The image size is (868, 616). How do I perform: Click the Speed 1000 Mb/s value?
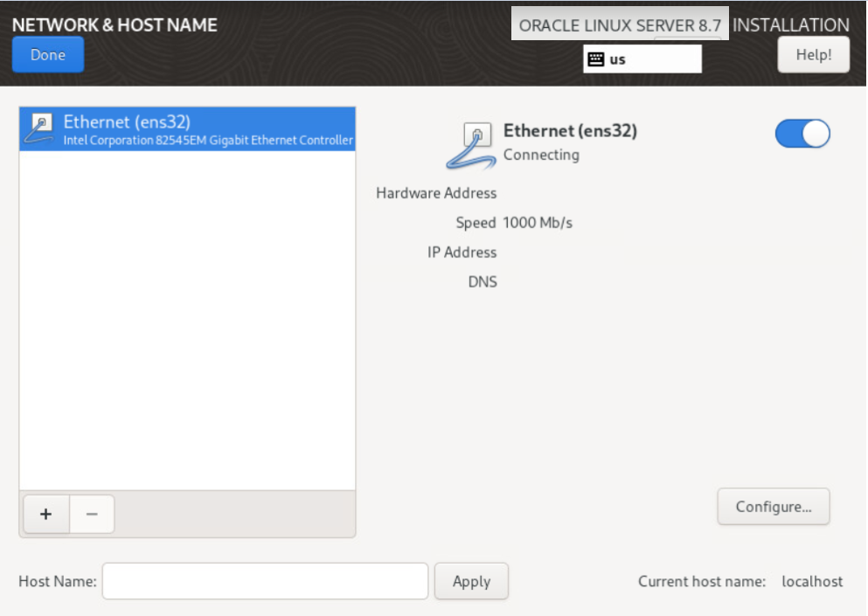coord(538,223)
